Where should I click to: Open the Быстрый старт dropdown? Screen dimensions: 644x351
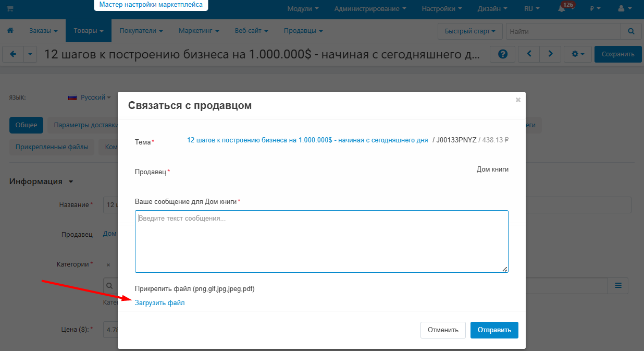(470, 31)
